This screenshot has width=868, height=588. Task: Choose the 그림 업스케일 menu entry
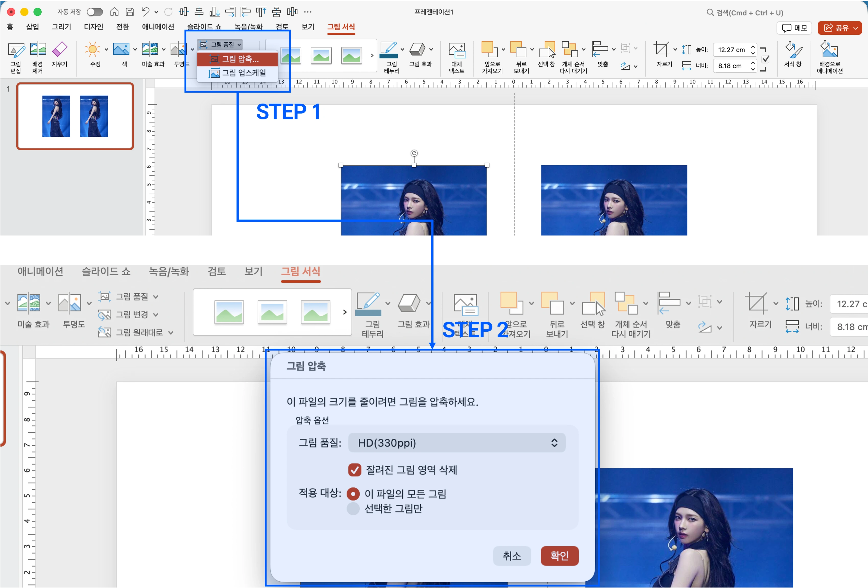(x=237, y=73)
